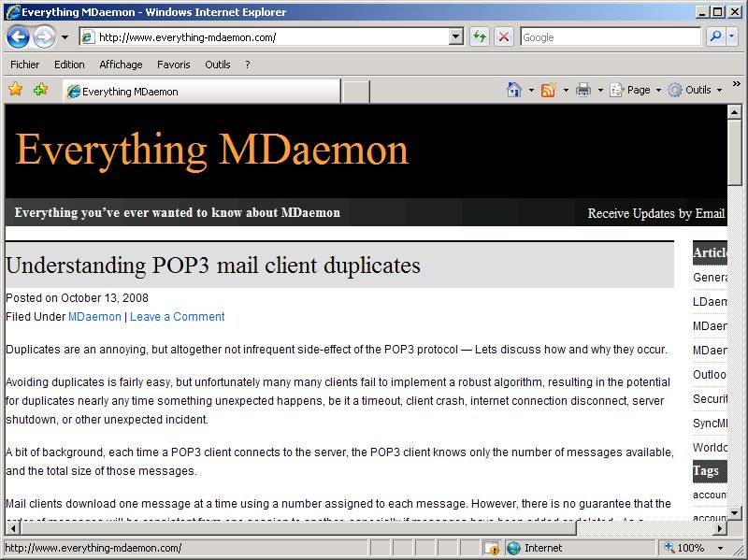
Task: Open the recent pages dropdown arrow
Action: (65, 37)
